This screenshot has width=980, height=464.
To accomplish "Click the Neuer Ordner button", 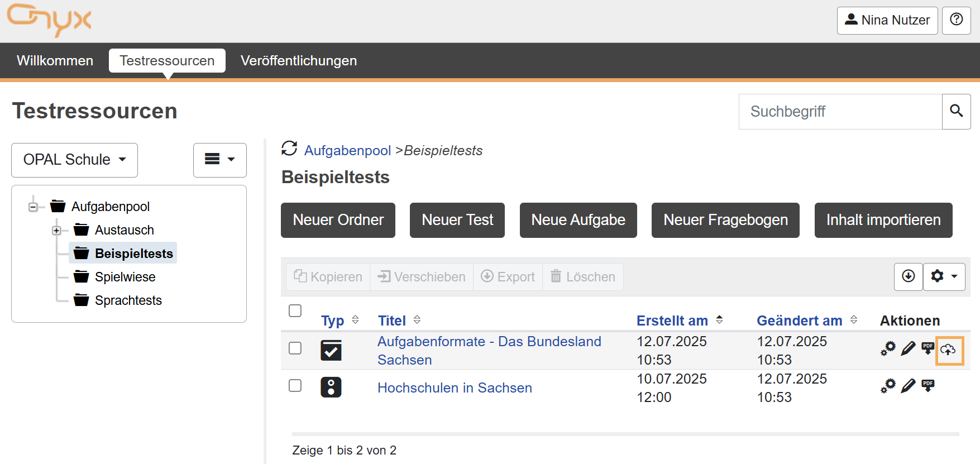I will click(x=338, y=220).
